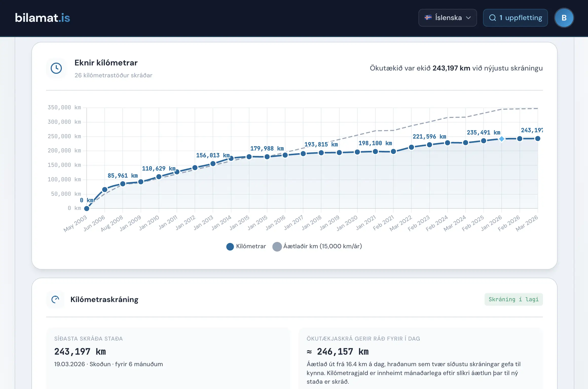Click the 26 kílómetrastöður skráðar subtitle
Screen dimensions: 588x389
coord(113,75)
